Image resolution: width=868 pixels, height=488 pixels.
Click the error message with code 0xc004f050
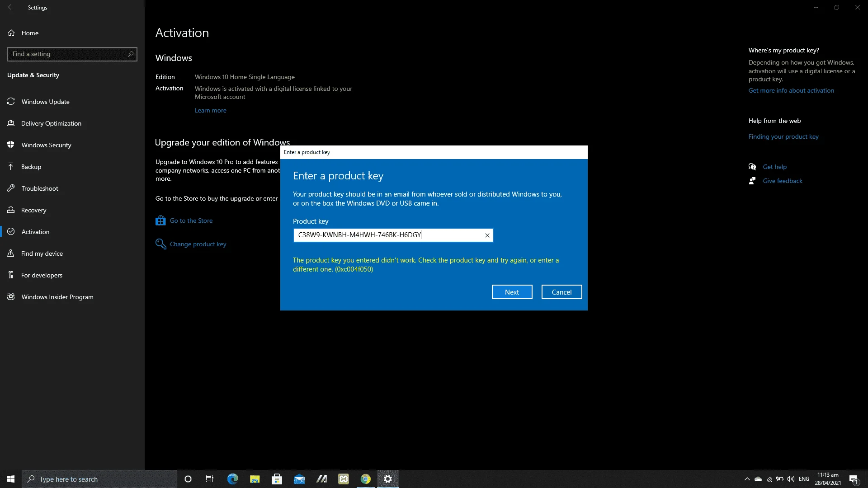426,265
